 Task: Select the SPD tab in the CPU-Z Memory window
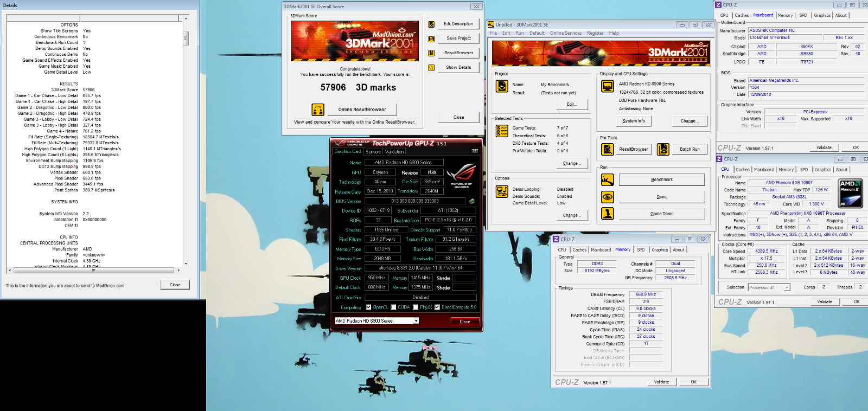tap(641, 250)
